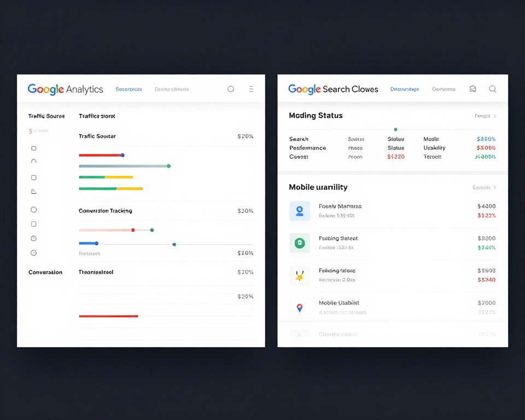Switch to the blue Soaentacks tab in Analytics
525x420 pixels.
point(129,90)
